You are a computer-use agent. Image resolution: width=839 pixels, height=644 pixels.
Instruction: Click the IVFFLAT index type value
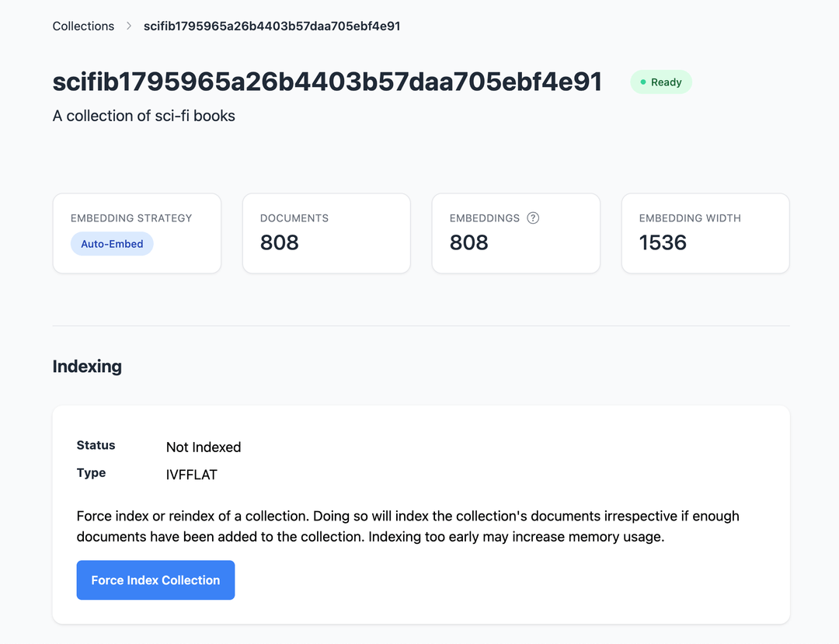[x=192, y=475]
